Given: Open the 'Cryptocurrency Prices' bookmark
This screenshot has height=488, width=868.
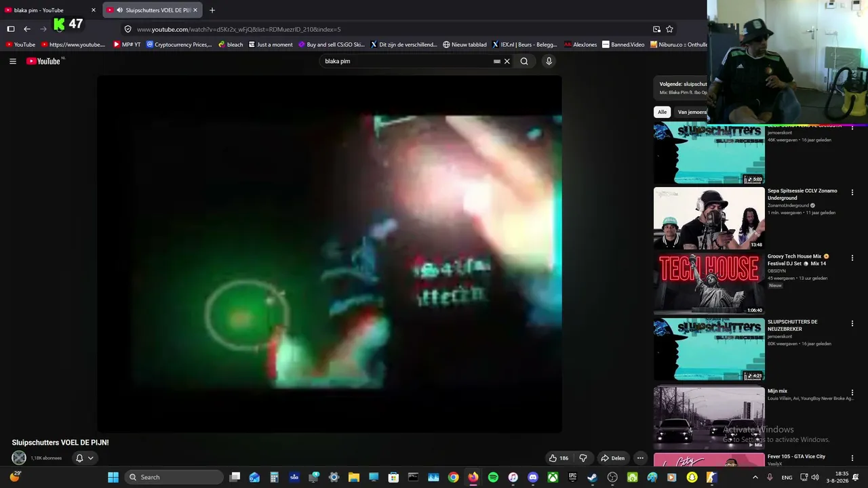Looking at the screenshot, I should point(179,45).
